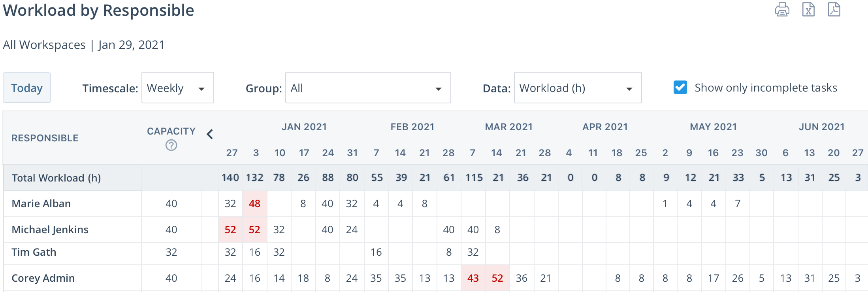Image resolution: width=868 pixels, height=292 pixels.
Task: Collapse the Capacity column with the chevron
Action: pyautogui.click(x=210, y=134)
